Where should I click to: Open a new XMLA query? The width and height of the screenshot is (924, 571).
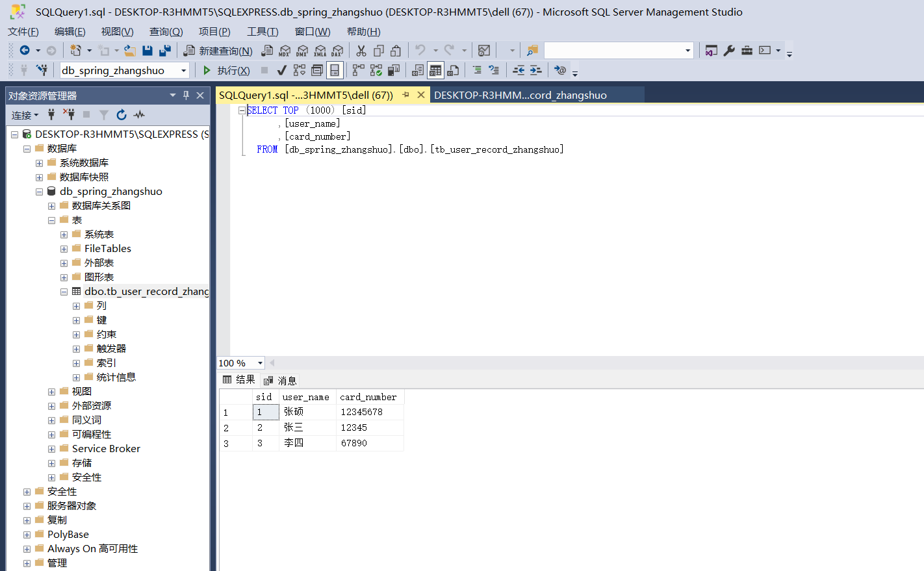320,51
